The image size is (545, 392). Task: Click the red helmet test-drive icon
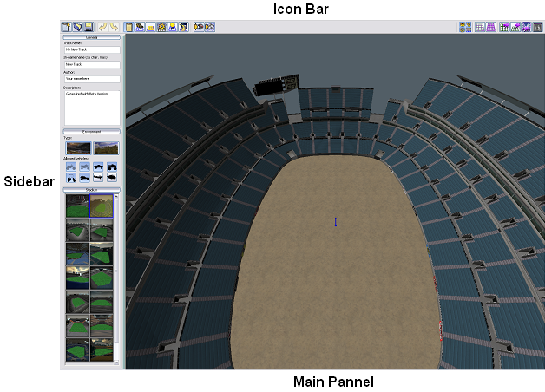click(x=199, y=27)
